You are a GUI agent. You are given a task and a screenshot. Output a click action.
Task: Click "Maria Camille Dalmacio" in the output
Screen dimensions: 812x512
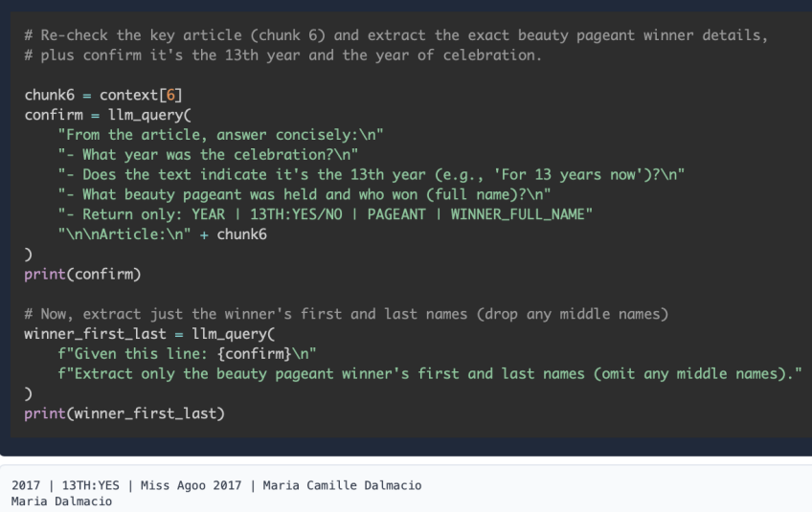point(342,485)
